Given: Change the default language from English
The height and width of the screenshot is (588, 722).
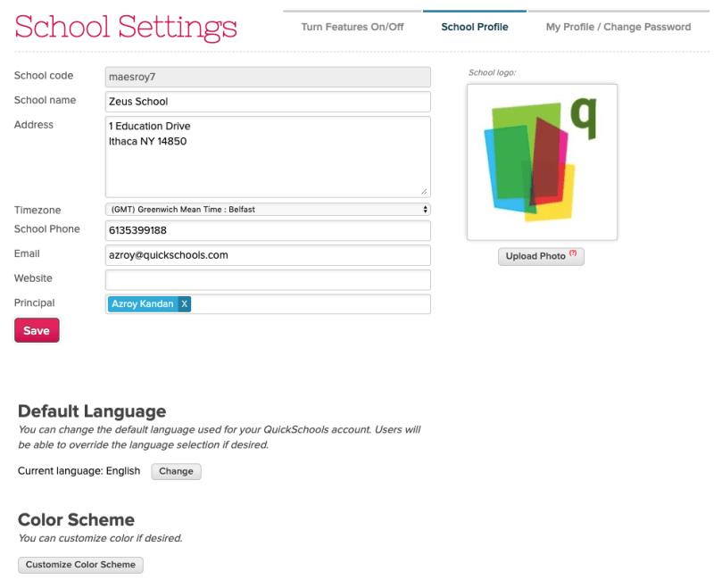Looking at the screenshot, I should pyautogui.click(x=176, y=471).
